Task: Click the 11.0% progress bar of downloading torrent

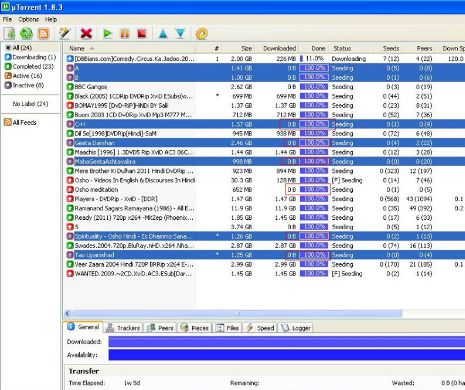Action: pyautogui.click(x=314, y=59)
